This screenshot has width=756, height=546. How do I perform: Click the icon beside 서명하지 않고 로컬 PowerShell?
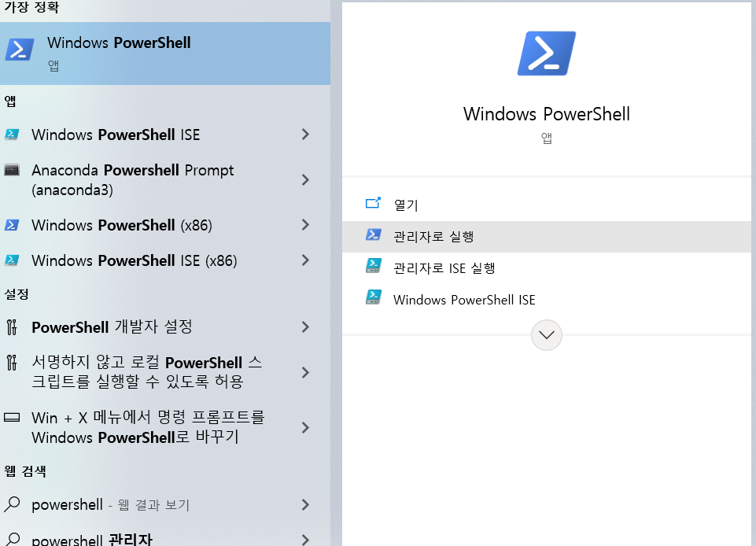click(12, 362)
